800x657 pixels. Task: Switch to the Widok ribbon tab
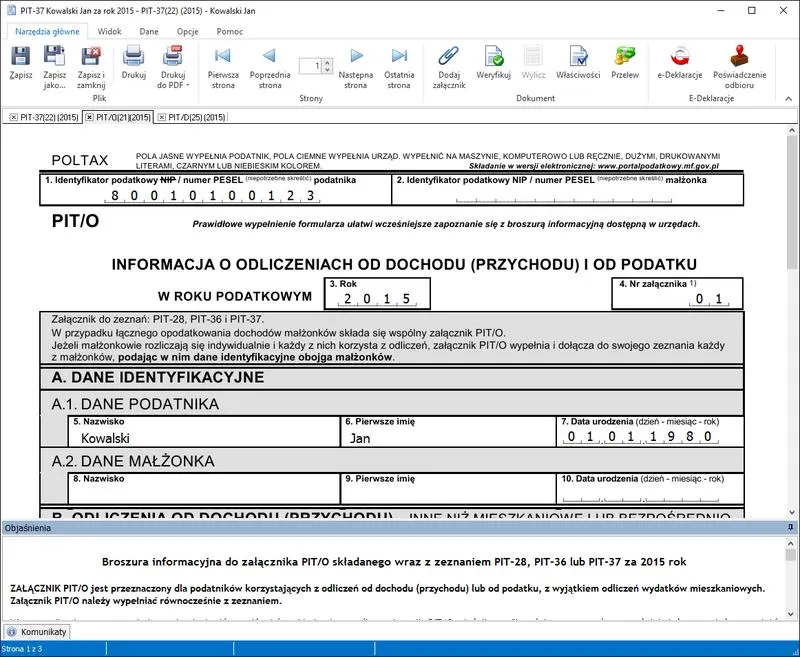[x=109, y=31]
